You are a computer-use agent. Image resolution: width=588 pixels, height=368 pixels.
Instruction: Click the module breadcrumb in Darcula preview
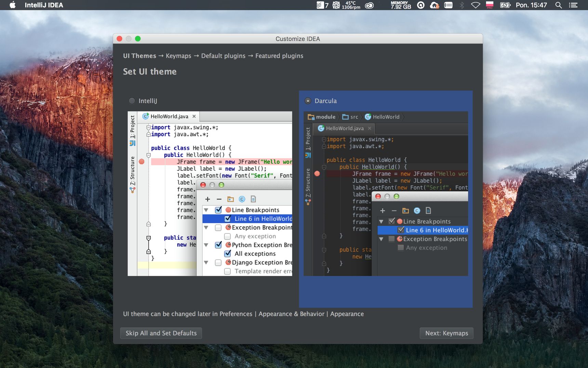tap(322, 117)
